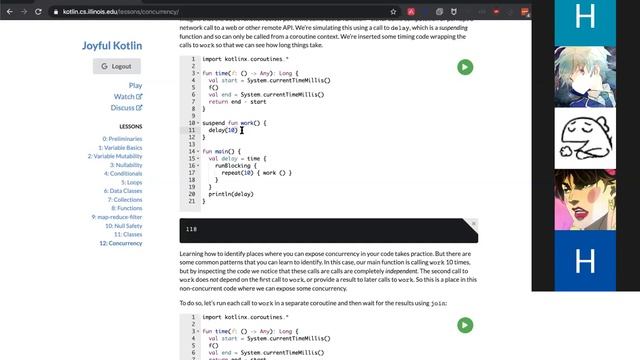Viewport: 640px width, 360px height.
Task: Fold 'val delay' block at line 15
Action: [x=198, y=158]
